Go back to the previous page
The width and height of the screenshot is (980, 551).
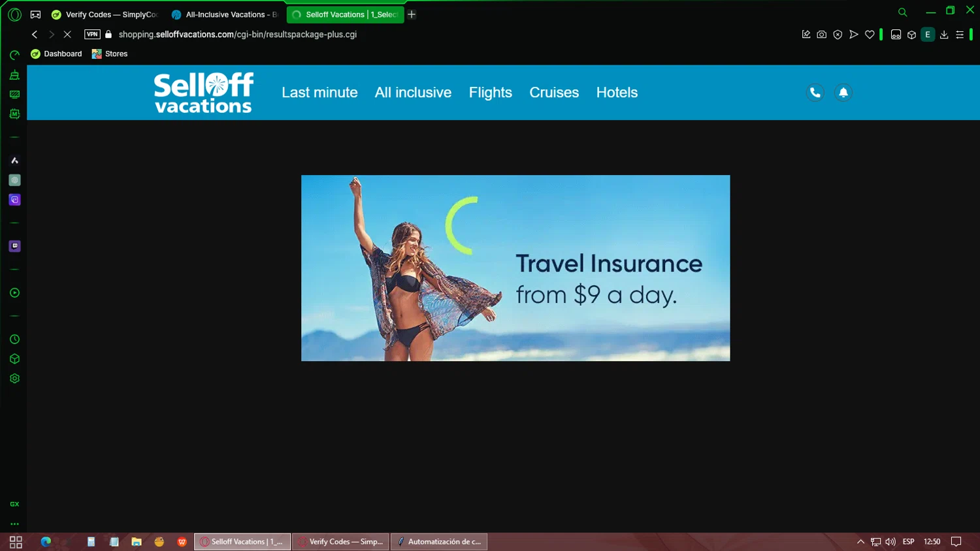click(x=35, y=35)
